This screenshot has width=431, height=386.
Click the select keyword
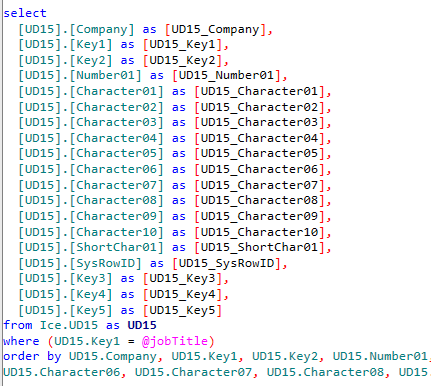point(25,13)
